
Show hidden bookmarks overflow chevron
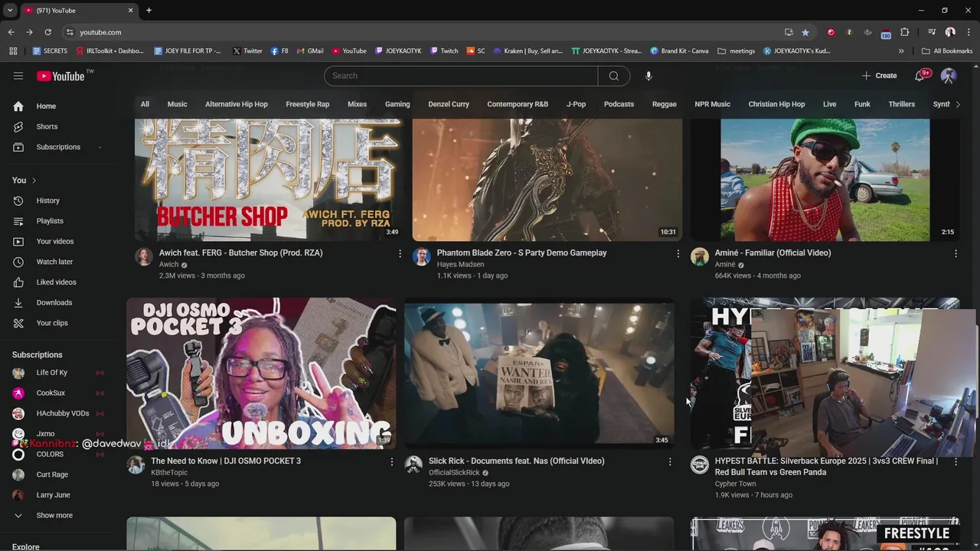901,51
